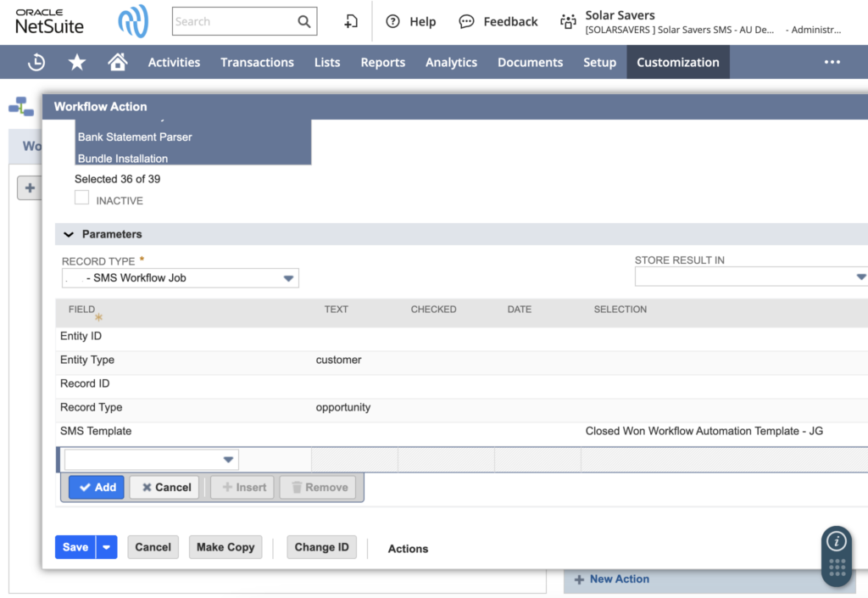868x598 pixels.
Task: Click the blue Save button
Action: (75, 547)
